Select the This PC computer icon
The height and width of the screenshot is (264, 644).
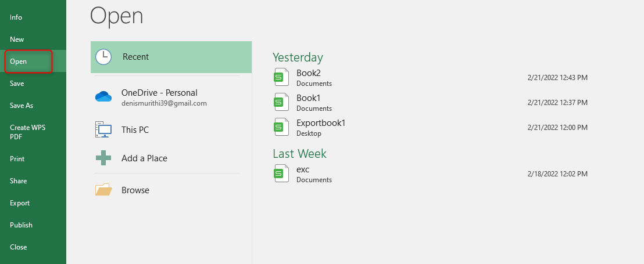103,129
